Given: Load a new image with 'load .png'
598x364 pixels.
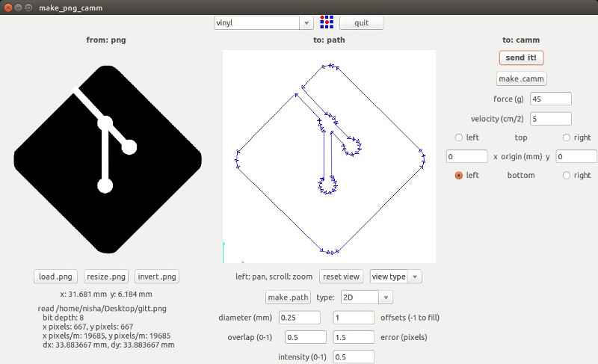Looking at the screenshot, I should [55, 277].
